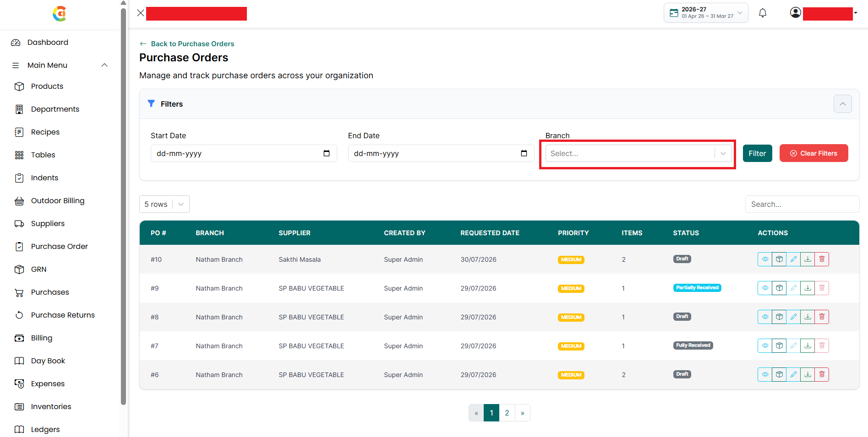Close the sidebar with the X icon

pos(141,13)
